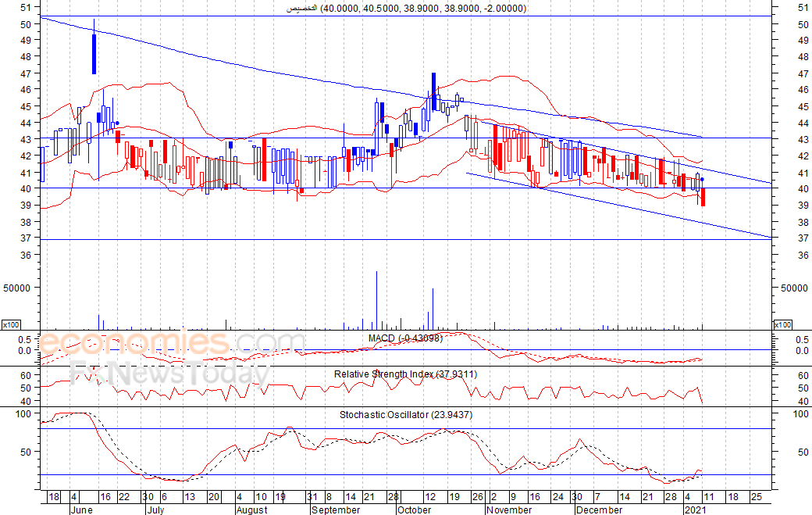The image size is (812, 515).
Task: Click the 0.0 MACD label on left axis
Action: tap(25, 351)
